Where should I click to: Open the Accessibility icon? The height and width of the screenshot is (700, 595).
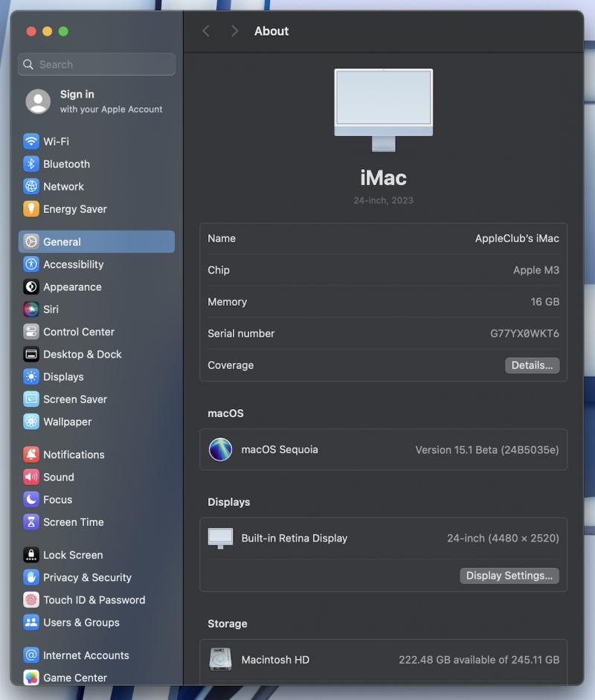coord(31,264)
